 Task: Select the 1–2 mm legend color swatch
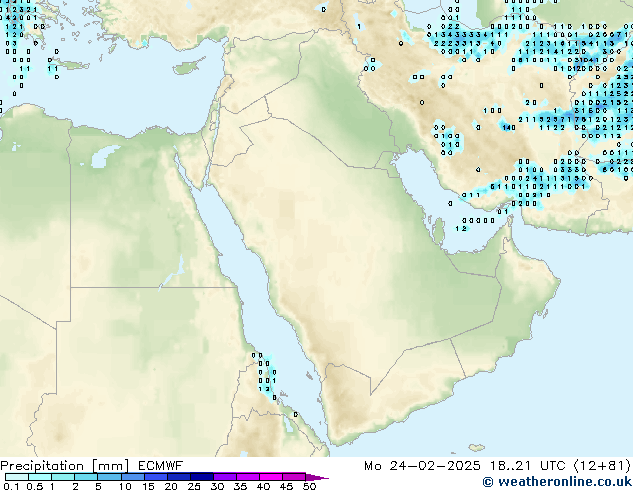click(x=63, y=477)
